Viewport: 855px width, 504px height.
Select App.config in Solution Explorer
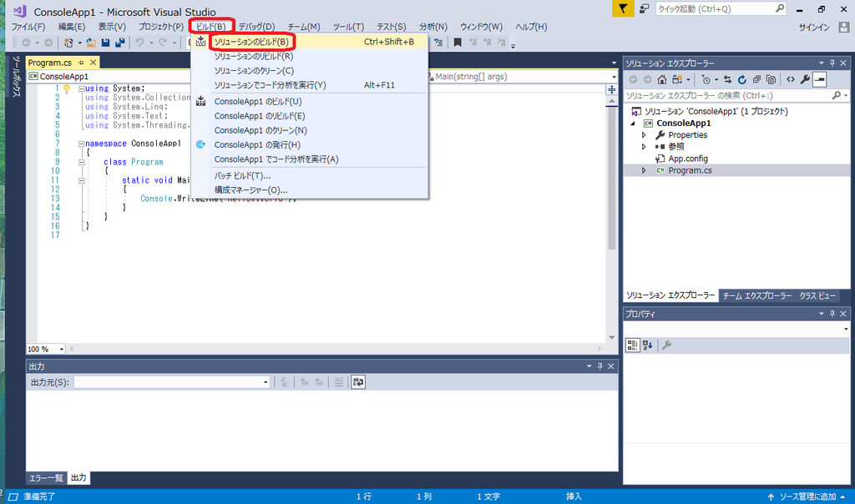[x=688, y=159]
